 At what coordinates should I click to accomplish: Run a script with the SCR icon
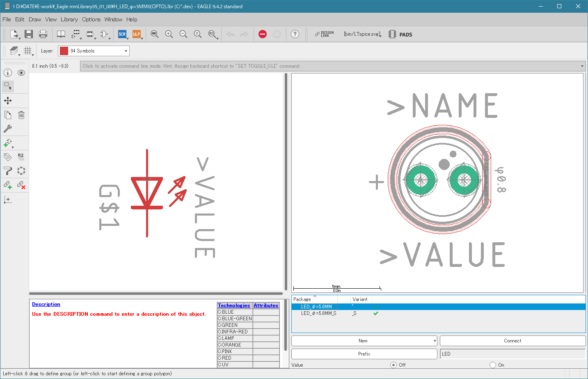point(122,34)
